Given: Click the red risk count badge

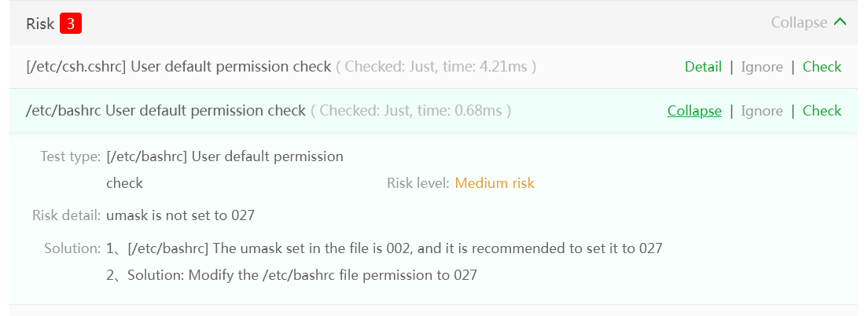Looking at the screenshot, I should click(x=71, y=24).
